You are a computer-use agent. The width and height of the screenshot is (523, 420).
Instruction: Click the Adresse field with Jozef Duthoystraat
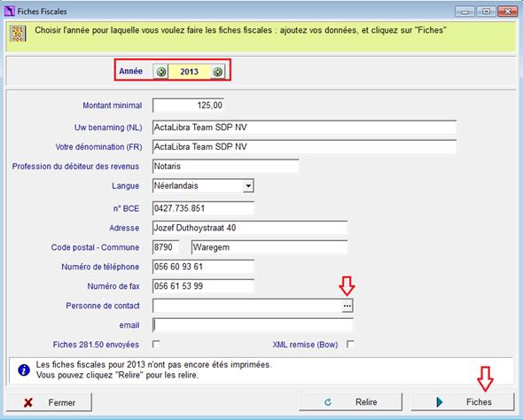[250, 228]
